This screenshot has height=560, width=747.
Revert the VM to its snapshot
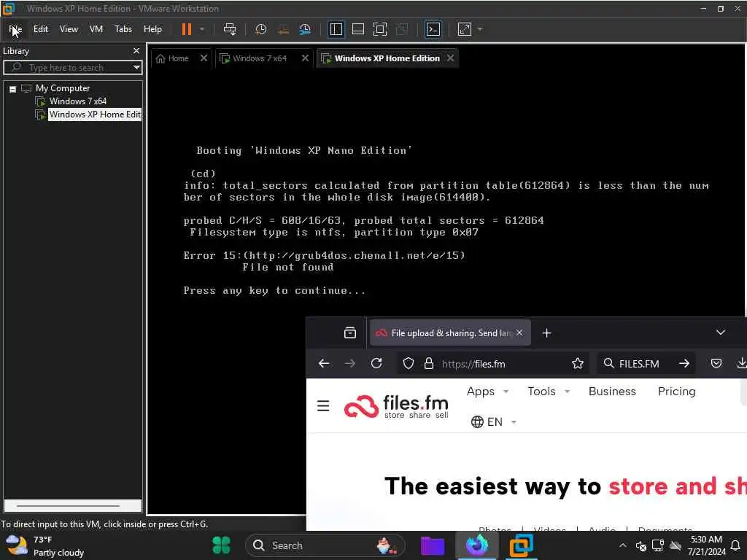283,29
